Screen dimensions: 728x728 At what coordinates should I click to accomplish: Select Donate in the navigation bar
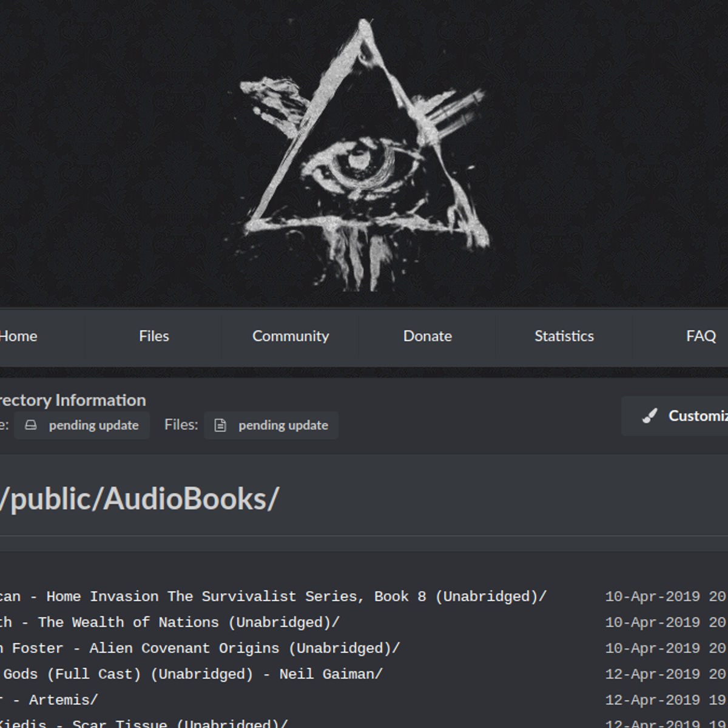428,336
